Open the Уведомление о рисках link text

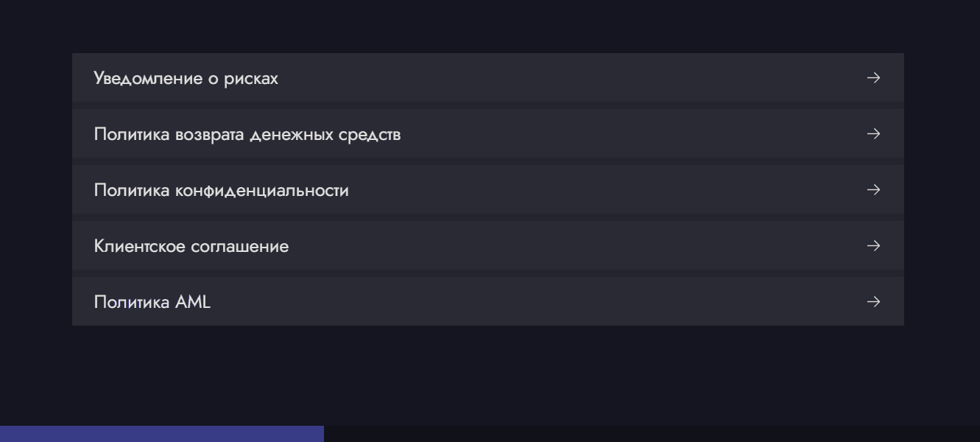186,78
